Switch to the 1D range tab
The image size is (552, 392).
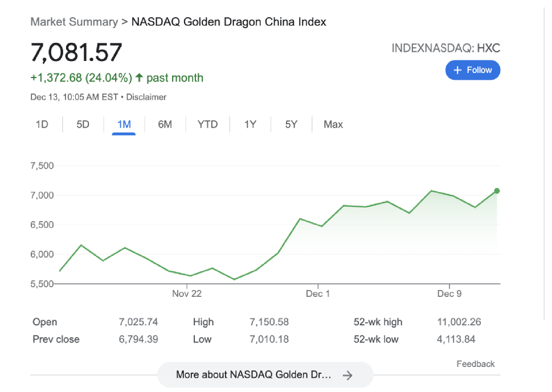tap(42, 124)
